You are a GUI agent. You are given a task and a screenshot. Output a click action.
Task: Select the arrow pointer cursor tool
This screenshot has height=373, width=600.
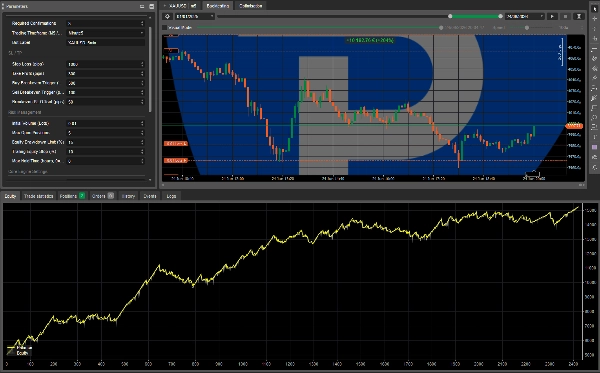[594, 9]
